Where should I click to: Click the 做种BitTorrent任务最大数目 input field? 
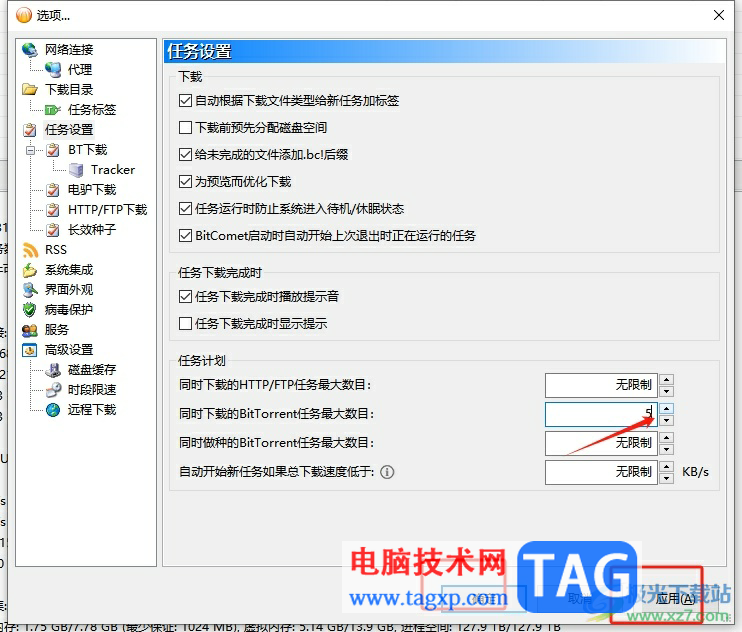(601, 443)
